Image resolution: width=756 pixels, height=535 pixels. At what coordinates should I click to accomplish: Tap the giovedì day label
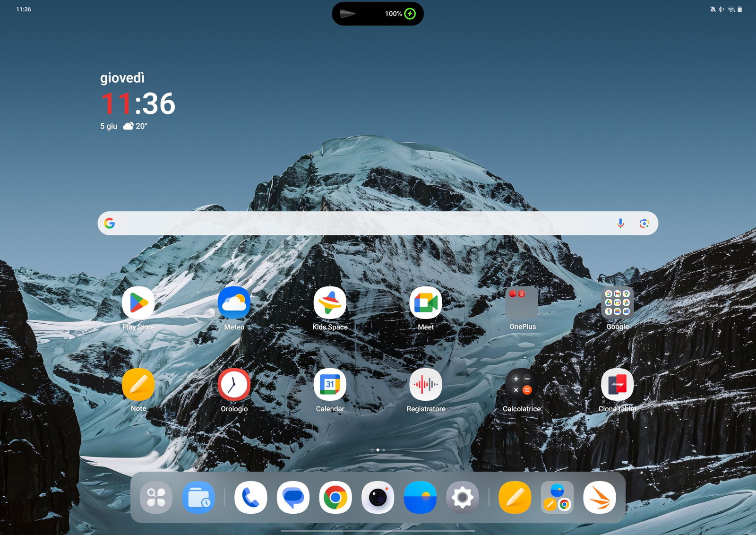coord(122,78)
